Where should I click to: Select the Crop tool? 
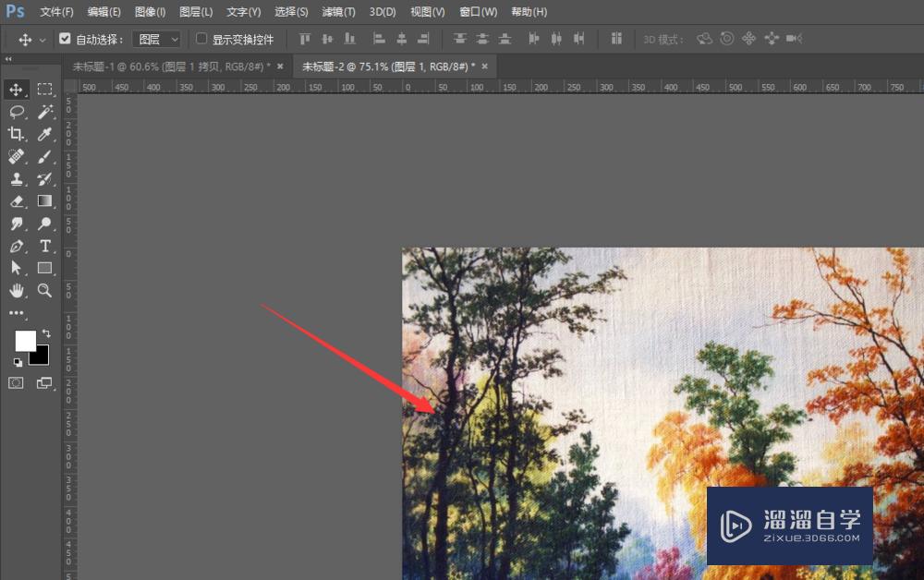16,134
